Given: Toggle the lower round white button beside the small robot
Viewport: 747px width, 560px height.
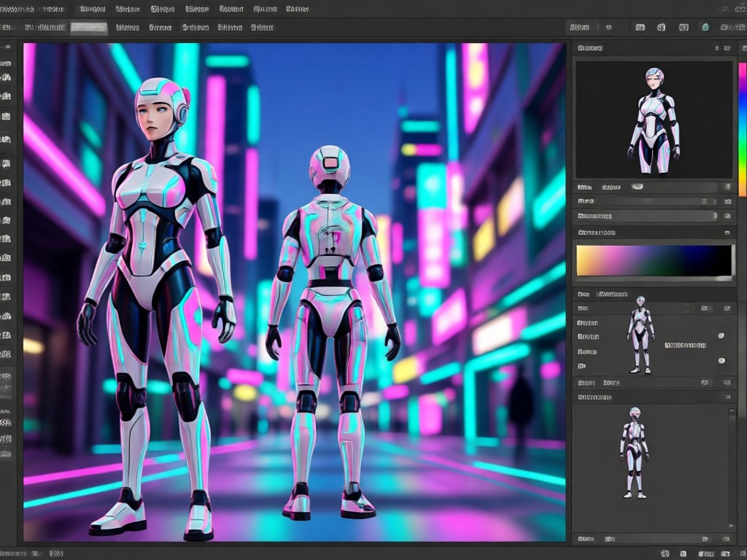Looking at the screenshot, I should (x=721, y=360).
